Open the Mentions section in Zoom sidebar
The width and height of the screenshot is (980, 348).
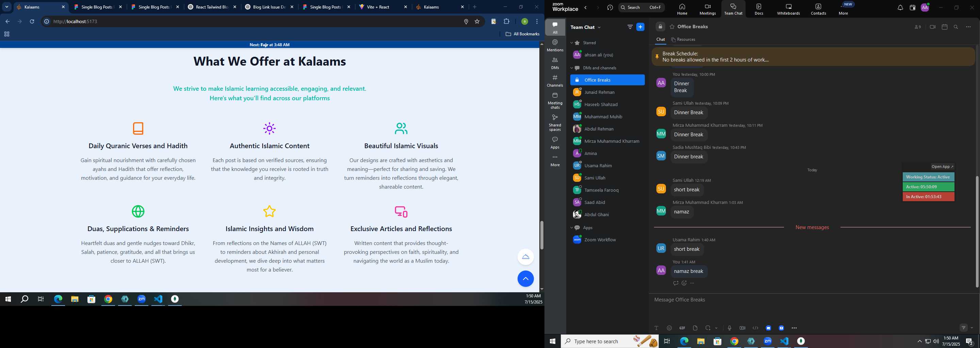pyautogui.click(x=555, y=46)
